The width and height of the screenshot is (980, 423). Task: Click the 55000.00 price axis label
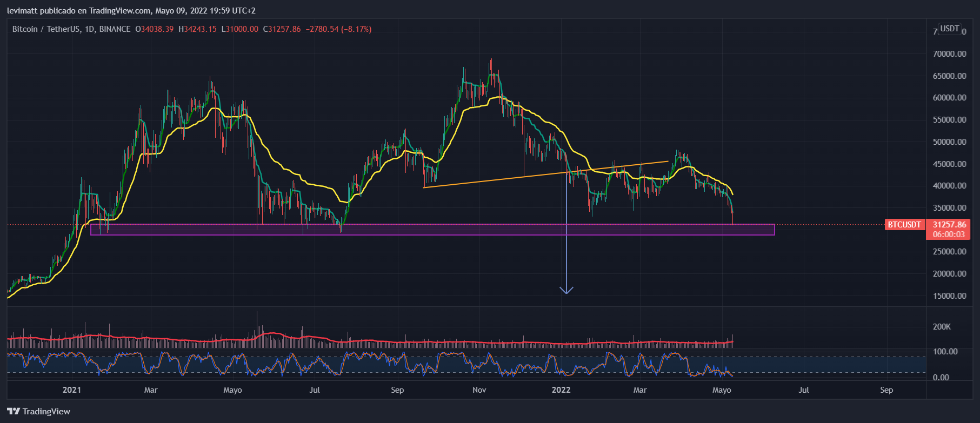pyautogui.click(x=949, y=120)
